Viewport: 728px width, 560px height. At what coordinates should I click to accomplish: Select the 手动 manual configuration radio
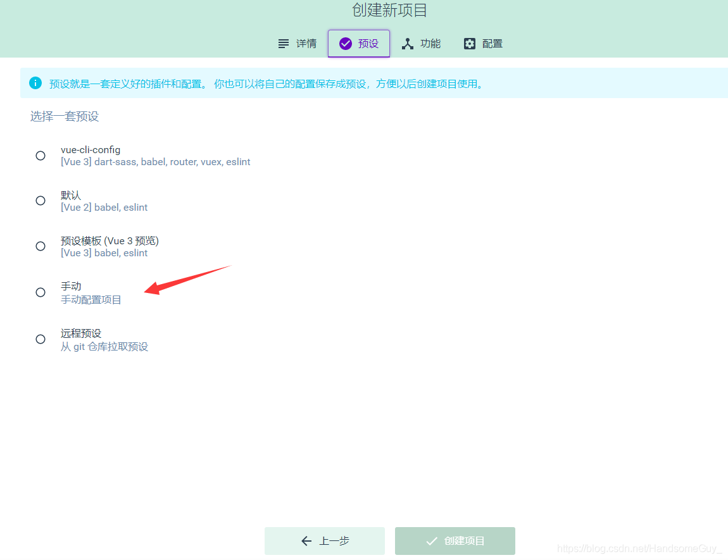(41, 292)
